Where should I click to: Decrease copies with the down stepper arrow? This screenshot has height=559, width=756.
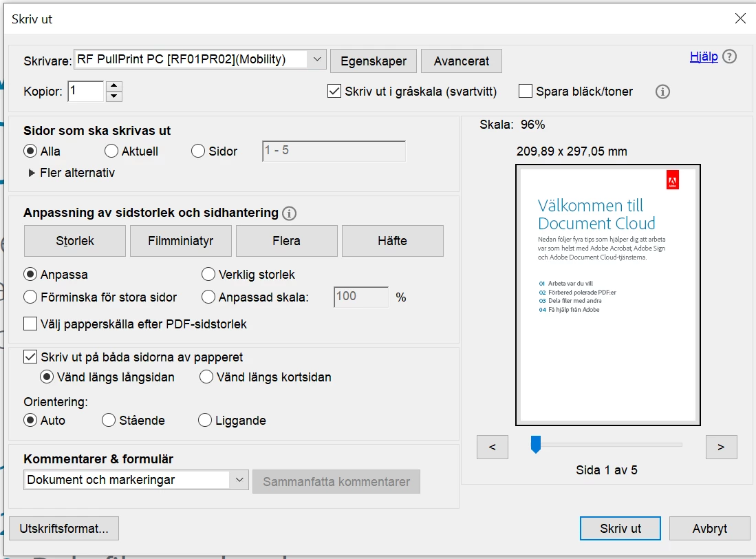(x=114, y=96)
